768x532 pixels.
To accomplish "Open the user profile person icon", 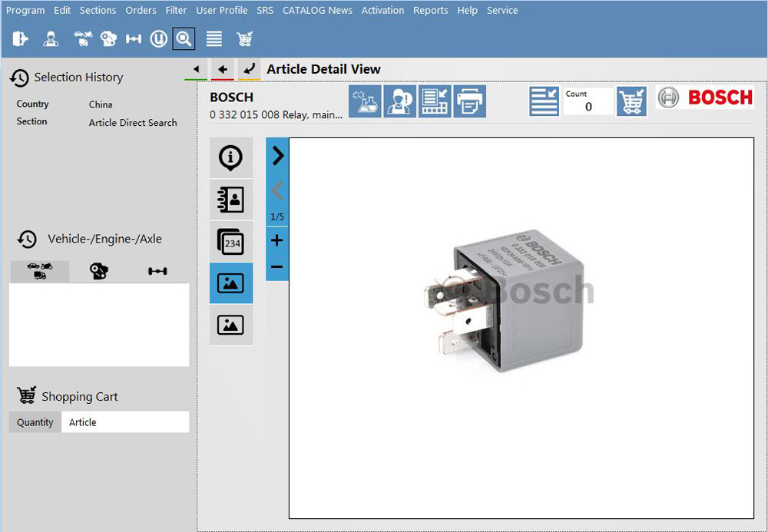I will point(51,38).
